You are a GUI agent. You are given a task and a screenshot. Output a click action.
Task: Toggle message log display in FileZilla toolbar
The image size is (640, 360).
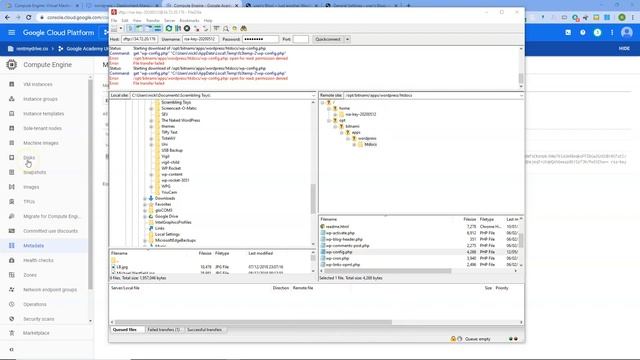[x=130, y=29]
